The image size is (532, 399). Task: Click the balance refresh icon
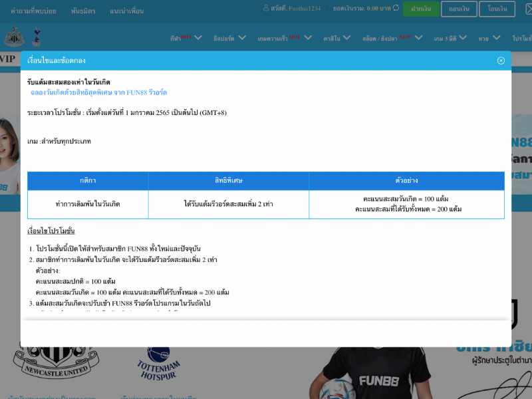point(396,8)
